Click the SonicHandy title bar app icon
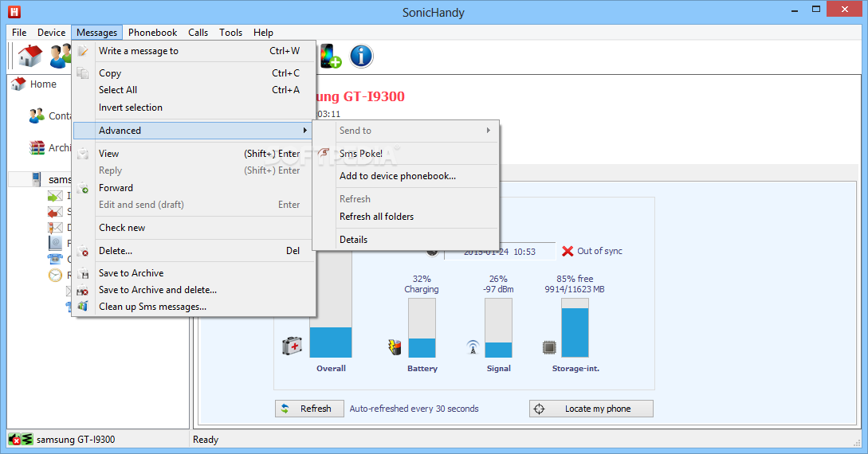The width and height of the screenshot is (868, 454). [x=14, y=12]
